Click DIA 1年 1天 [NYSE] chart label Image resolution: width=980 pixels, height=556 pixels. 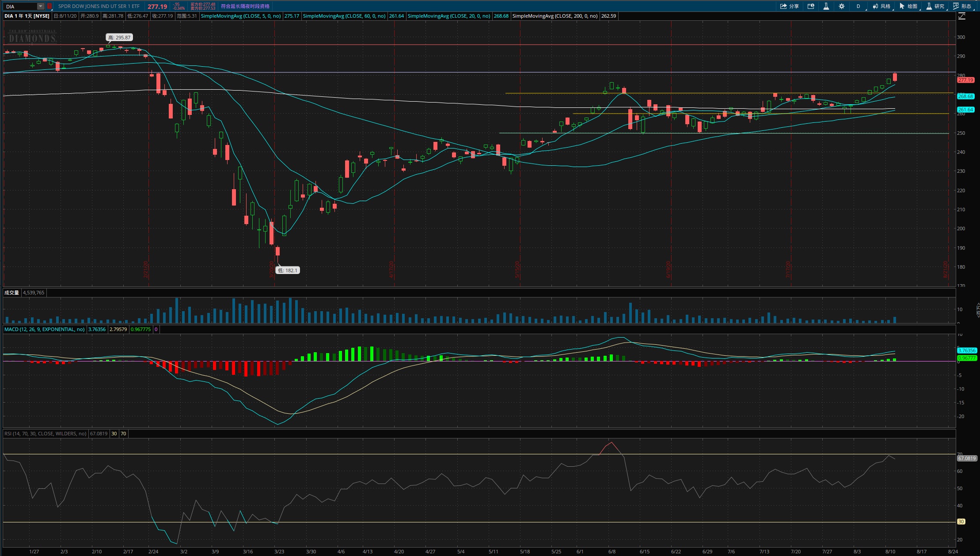pos(27,16)
